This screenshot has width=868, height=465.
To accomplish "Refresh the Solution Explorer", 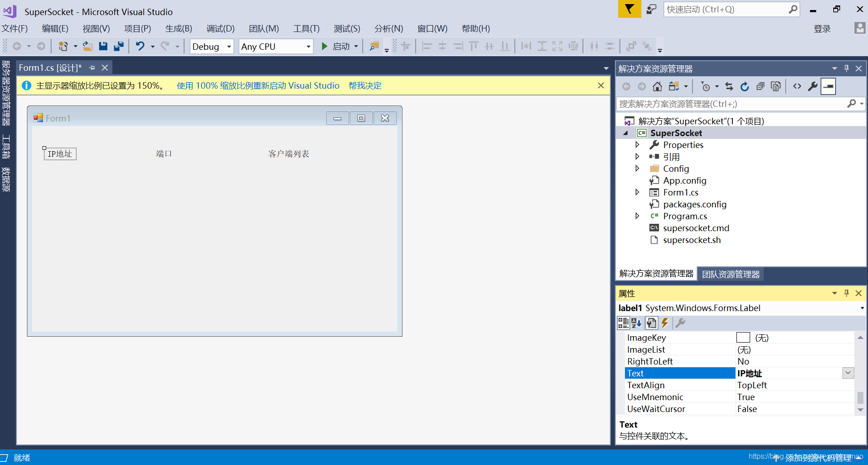I will click(745, 86).
